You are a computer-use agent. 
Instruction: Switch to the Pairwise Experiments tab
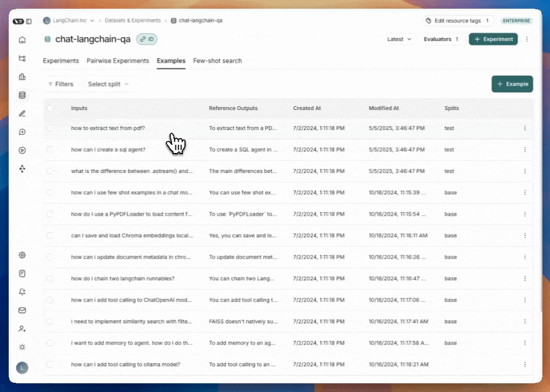118,60
